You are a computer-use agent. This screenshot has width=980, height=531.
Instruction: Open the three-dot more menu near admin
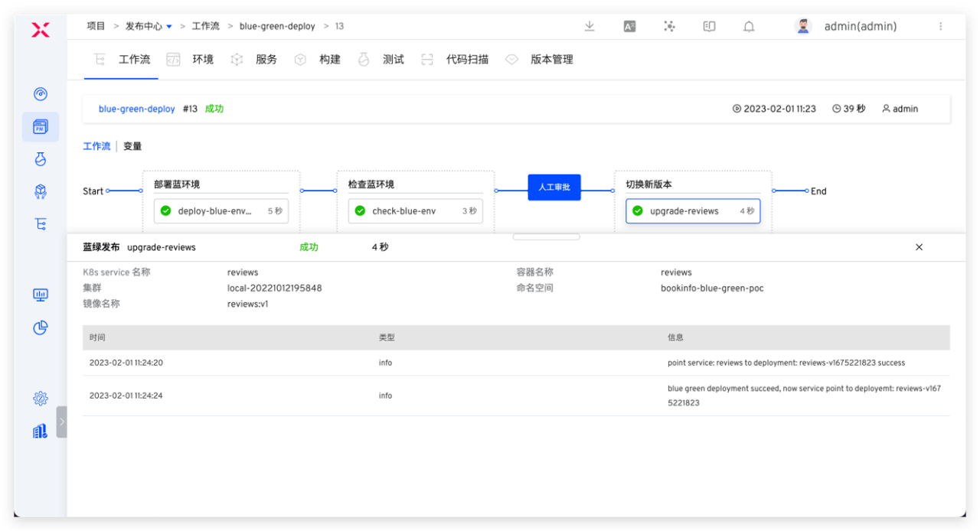tap(940, 26)
